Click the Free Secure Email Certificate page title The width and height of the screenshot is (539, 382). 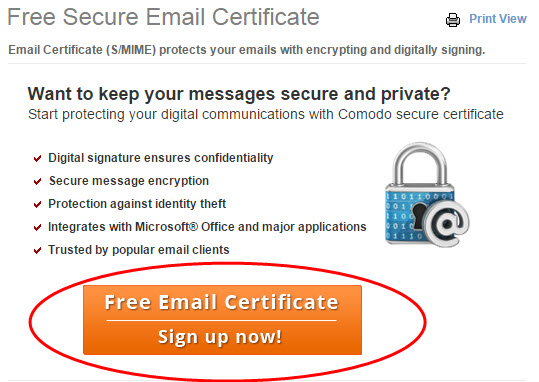coord(164,17)
